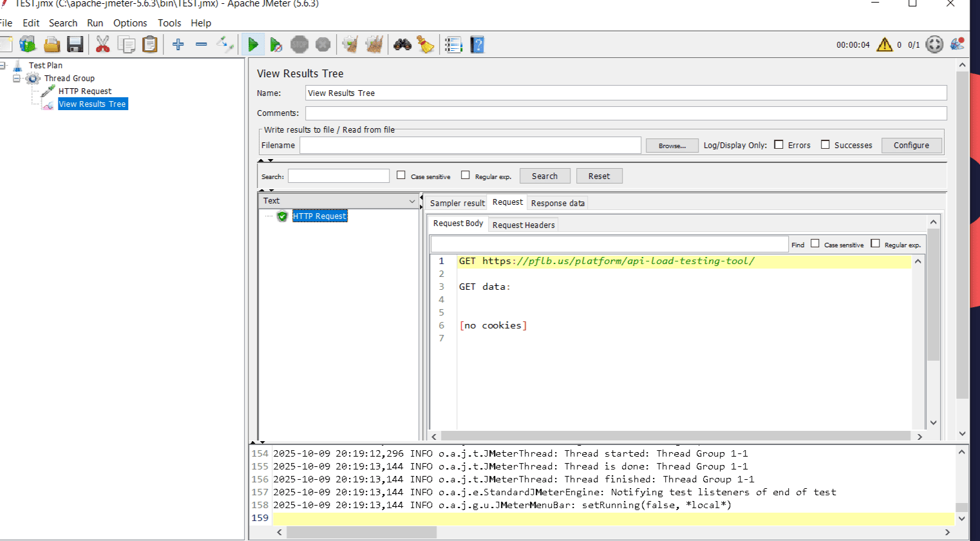Click the Clear All toolbar icon
Screen dimensions: 980x541
click(374, 44)
